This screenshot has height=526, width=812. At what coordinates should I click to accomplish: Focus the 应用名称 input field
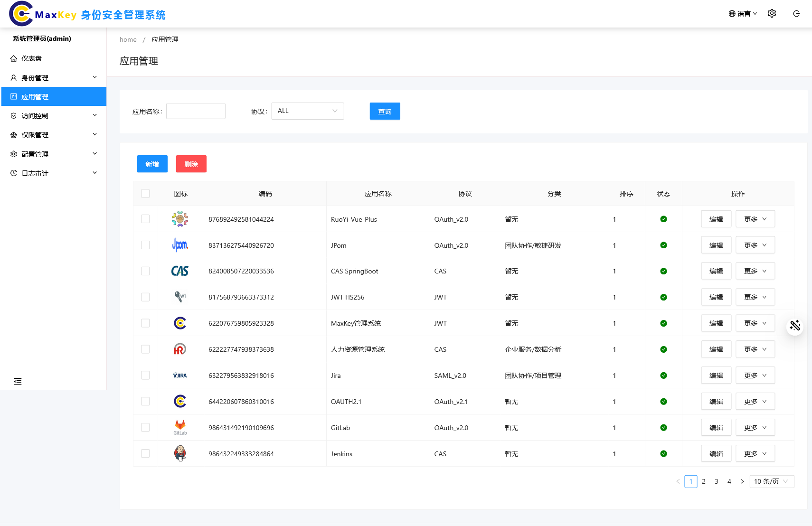[x=196, y=111]
